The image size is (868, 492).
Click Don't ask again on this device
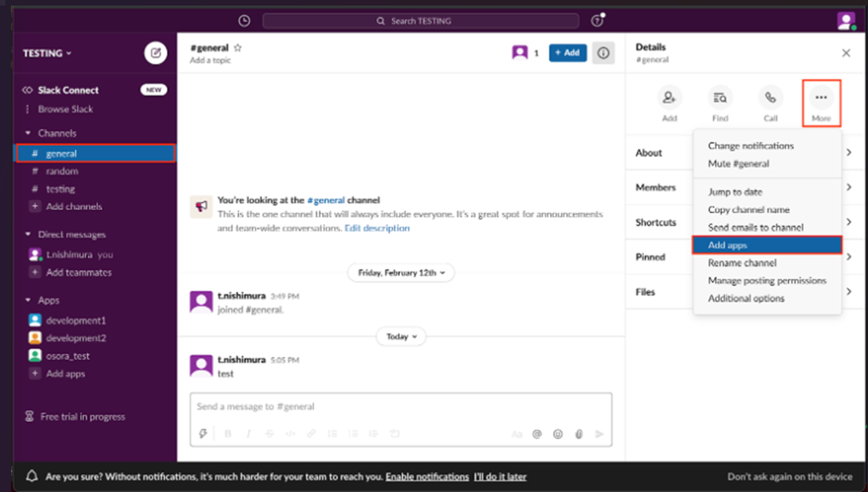[x=789, y=476]
